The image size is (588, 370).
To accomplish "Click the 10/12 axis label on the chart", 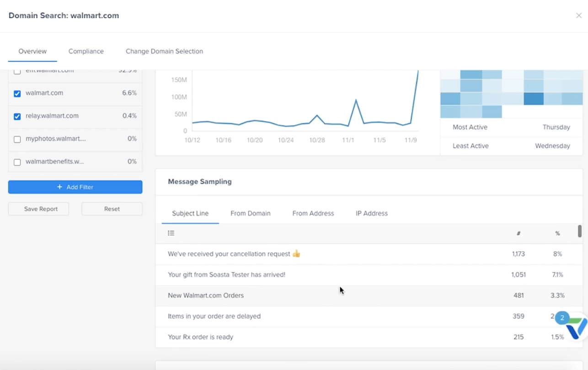I will click(x=192, y=140).
